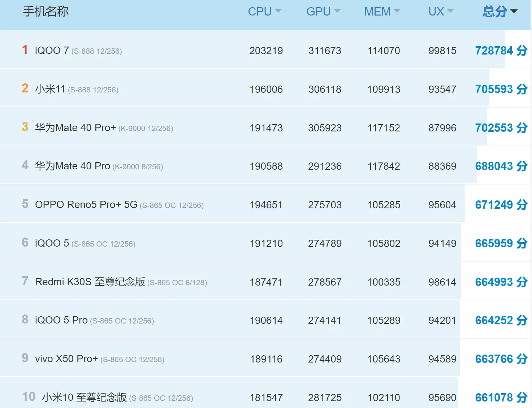Click UX score 88369

point(442,166)
